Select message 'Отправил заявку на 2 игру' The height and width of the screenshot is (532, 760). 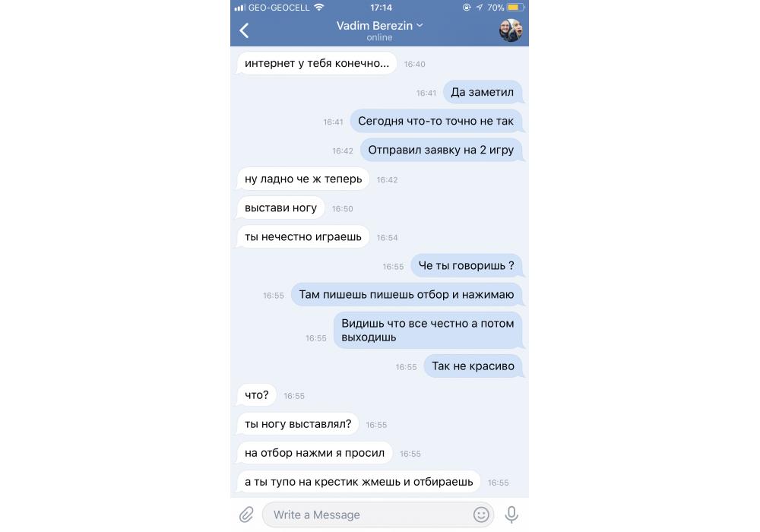click(441, 150)
